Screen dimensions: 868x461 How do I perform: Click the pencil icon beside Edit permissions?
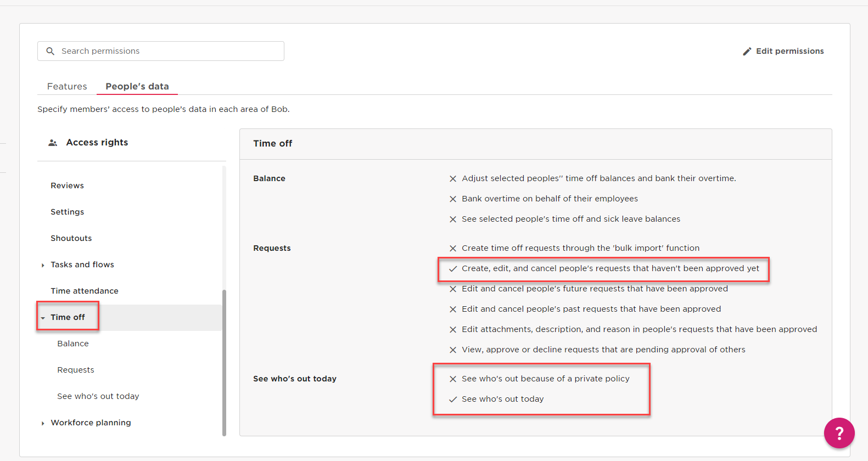tap(747, 52)
